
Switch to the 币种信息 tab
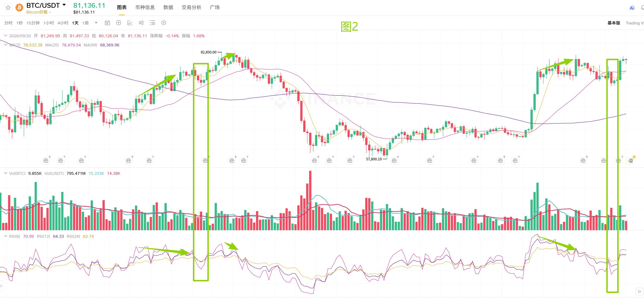(x=145, y=8)
